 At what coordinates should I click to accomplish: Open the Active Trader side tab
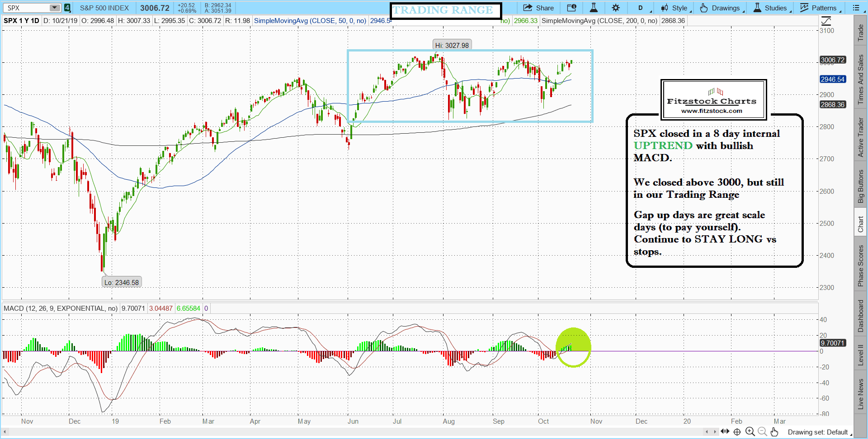click(x=861, y=137)
